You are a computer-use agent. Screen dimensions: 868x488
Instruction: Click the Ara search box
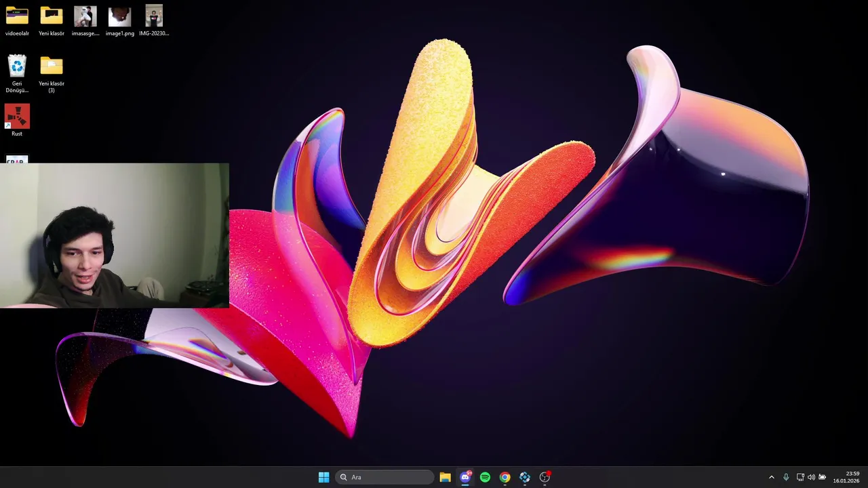point(385,477)
